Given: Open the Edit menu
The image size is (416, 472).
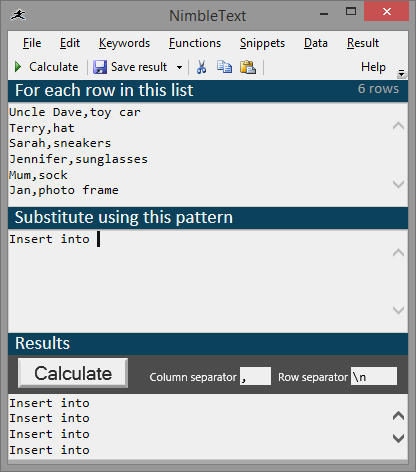Looking at the screenshot, I should [x=70, y=43].
